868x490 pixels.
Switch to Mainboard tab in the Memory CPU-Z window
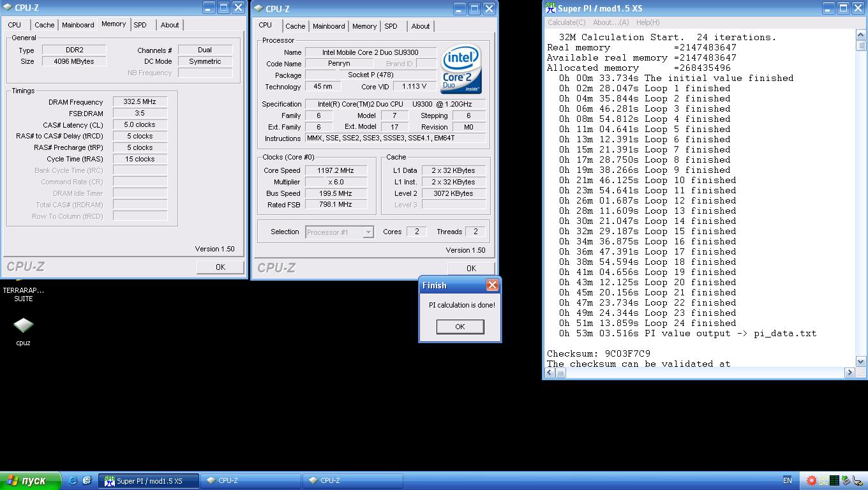pos(78,25)
